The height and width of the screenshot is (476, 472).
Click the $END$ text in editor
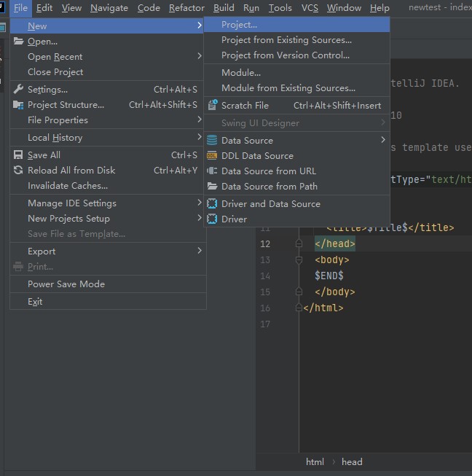click(x=329, y=276)
